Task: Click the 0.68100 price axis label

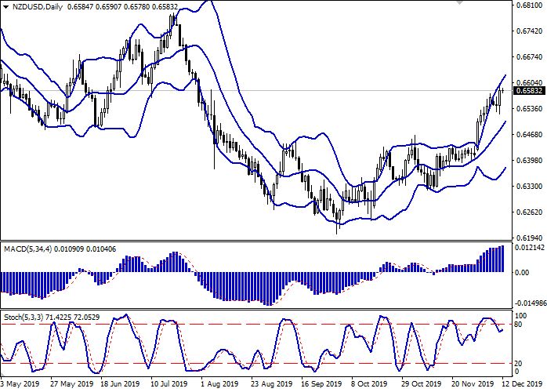Action: click(x=529, y=5)
